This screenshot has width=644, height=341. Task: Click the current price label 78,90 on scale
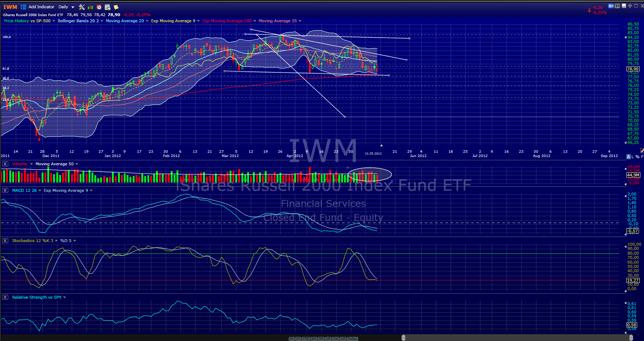pyautogui.click(x=633, y=69)
